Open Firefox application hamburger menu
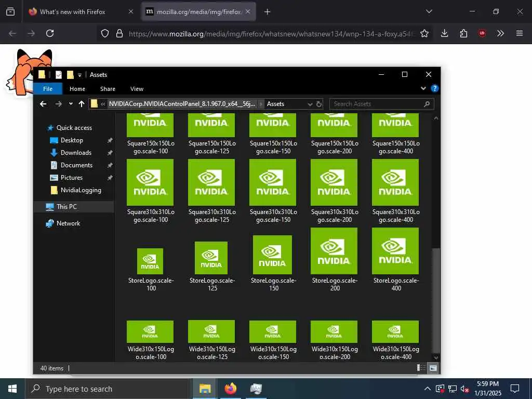 point(519,33)
